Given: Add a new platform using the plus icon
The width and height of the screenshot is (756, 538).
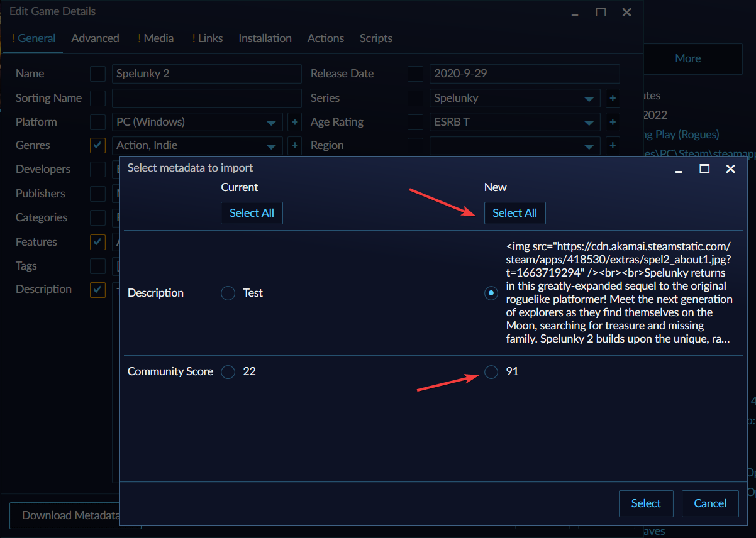Looking at the screenshot, I should [294, 122].
